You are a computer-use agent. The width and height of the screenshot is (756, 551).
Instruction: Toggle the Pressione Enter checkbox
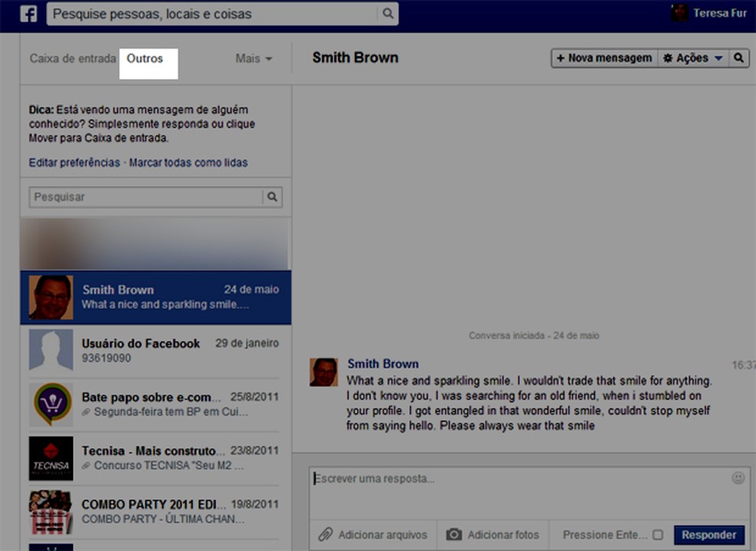pos(658,535)
